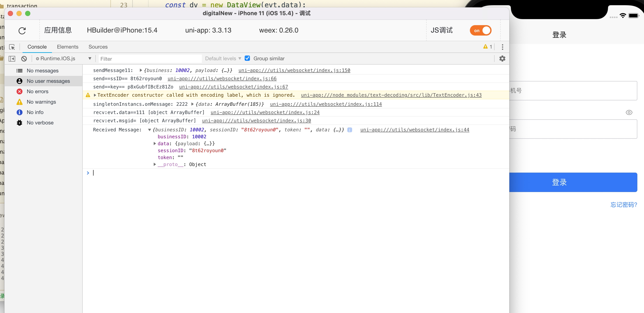Open the DevTools three-dot menu
This screenshot has height=313, width=644.
(x=502, y=47)
